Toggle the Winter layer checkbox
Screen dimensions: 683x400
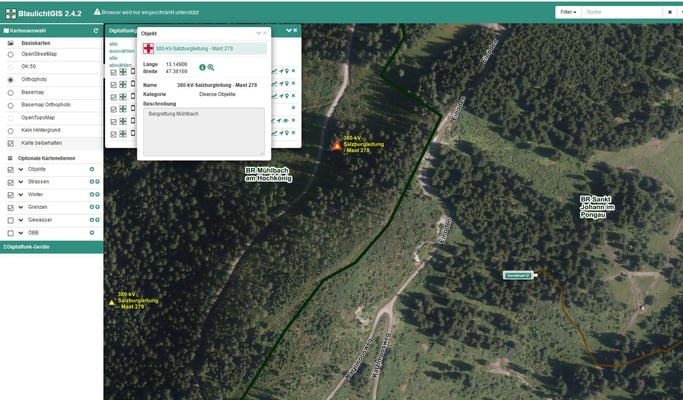[10, 195]
